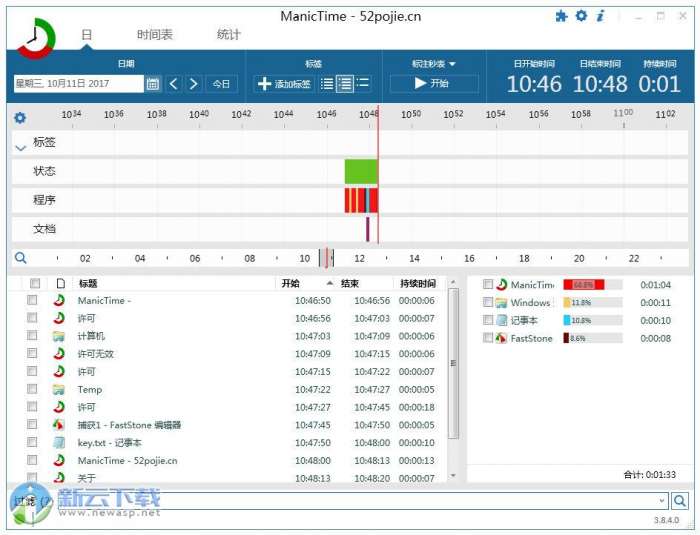Click FastStone icon in 捕获1 row
The height and width of the screenshot is (535, 700).
click(59, 425)
